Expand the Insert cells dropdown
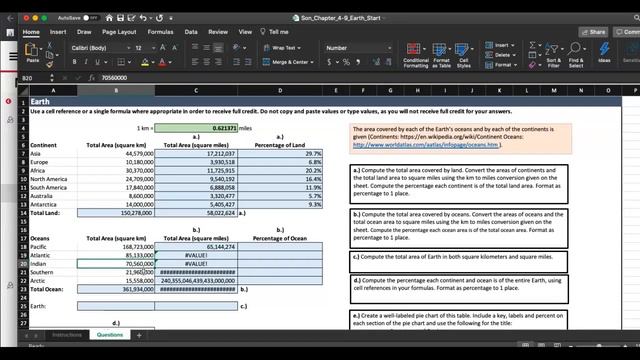Image resolution: width=640 pixels, height=360 pixels. point(513,45)
